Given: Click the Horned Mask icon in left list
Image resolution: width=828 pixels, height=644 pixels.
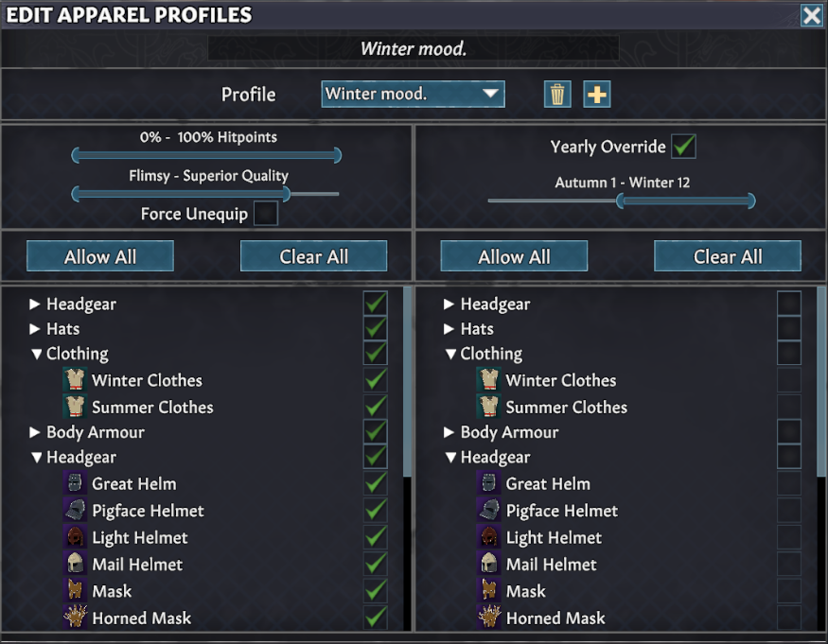Looking at the screenshot, I should coord(76,618).
